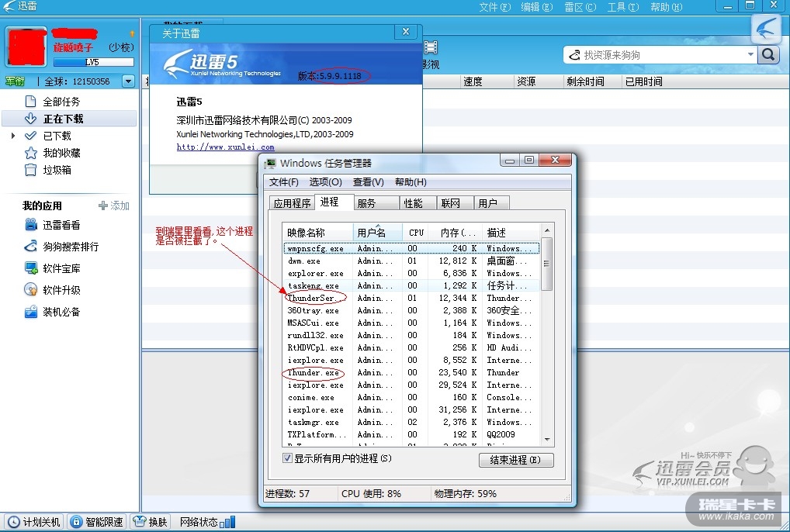Switch to 应用程序 tab
Screen dimensions: 790x532
pyautogui.click(x=292, y=203)
